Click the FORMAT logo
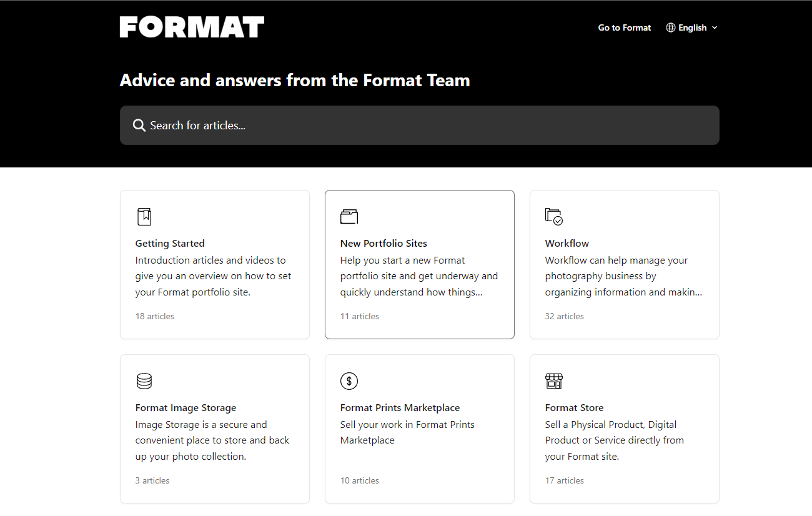 pos(192,27)
